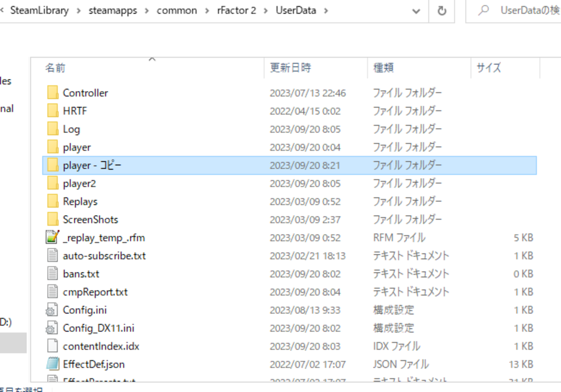The height and width of the screenshot is (392, 561).
Task: Select the bans.txt document icon
Action: click(x=52, y=274)
